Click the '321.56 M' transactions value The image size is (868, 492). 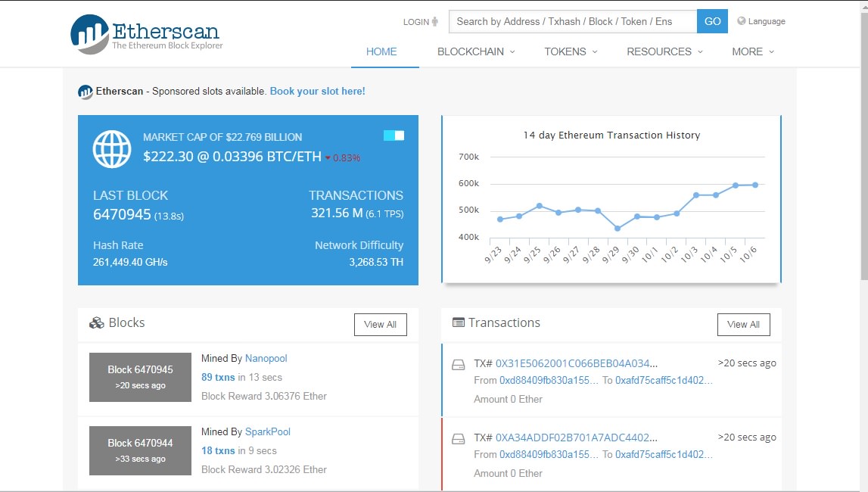pyautogui.click(x=337, y=213)
